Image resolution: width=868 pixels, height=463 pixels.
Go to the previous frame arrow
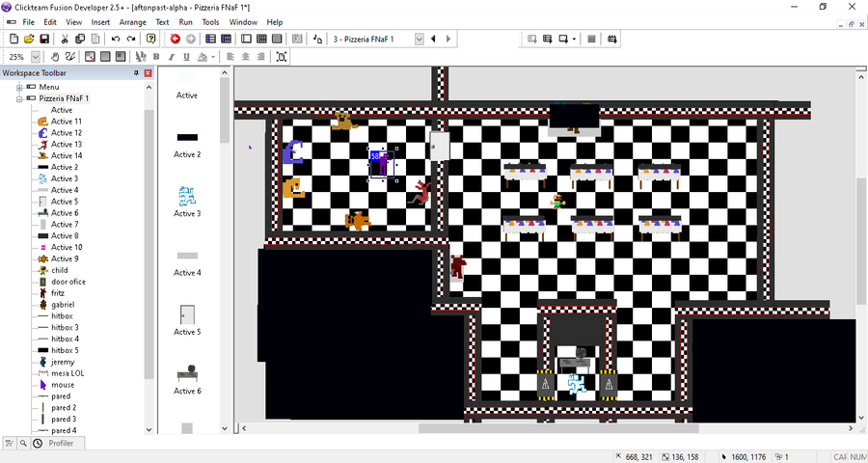[433, 39]
